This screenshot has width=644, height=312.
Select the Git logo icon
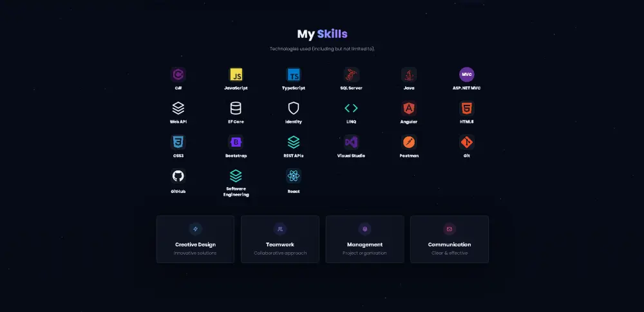466,142
